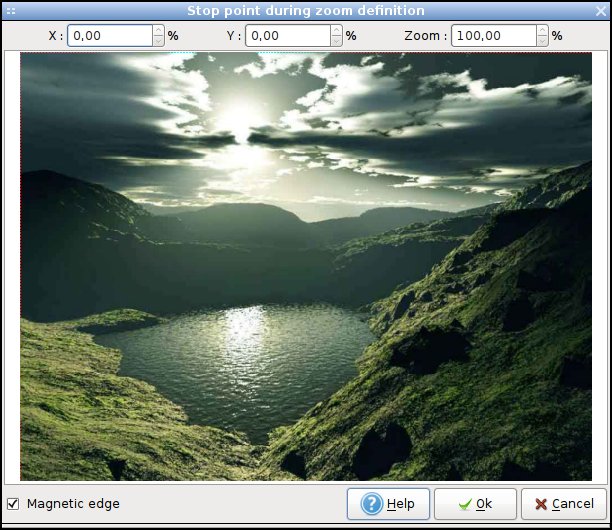Viewport: 612px width, 530px height.
Task: Click the blue question mark Help icon
Action: click(372, 503)
